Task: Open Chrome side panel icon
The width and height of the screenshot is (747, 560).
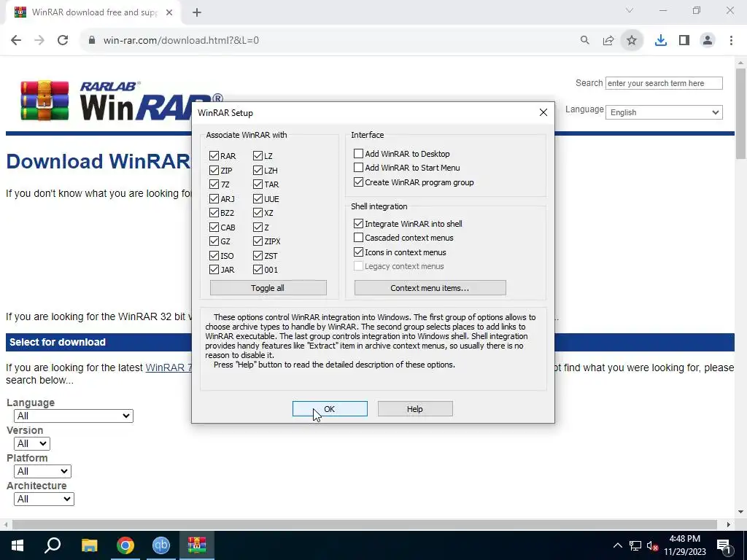Action: point(684,40)
